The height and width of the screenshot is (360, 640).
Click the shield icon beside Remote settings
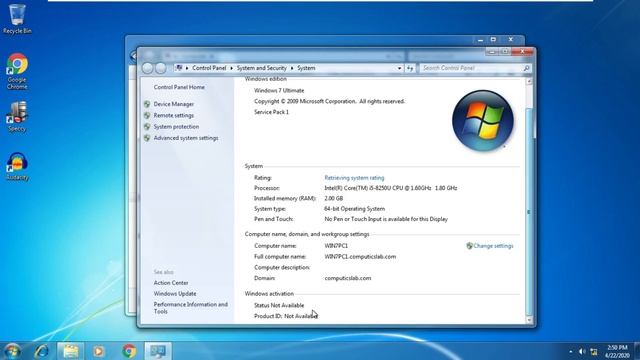click(147, 116)
